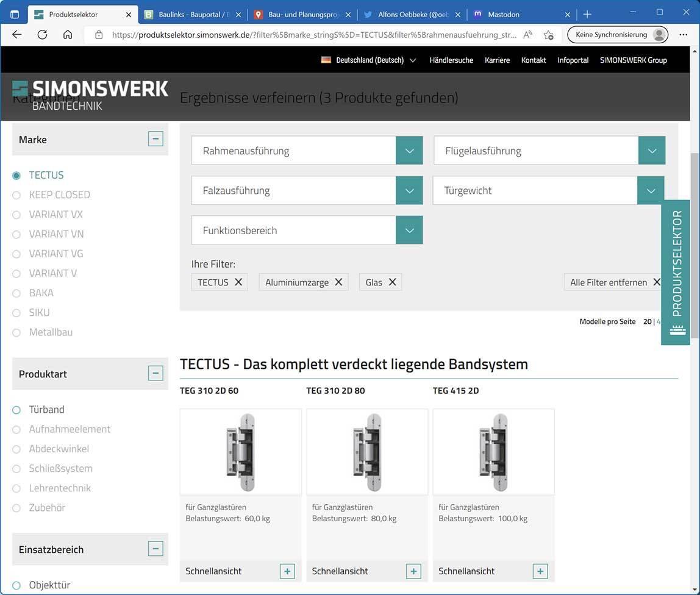Viewport: 700px width, 595px height.
Task: Open SIMONSWERK Group link
Action: coord(634,60)
